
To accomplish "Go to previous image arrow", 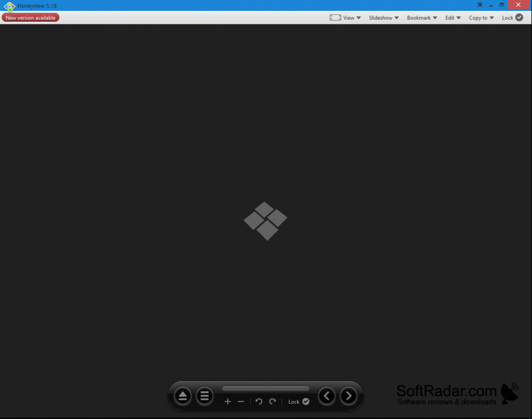I will click(x=327, y=396).
